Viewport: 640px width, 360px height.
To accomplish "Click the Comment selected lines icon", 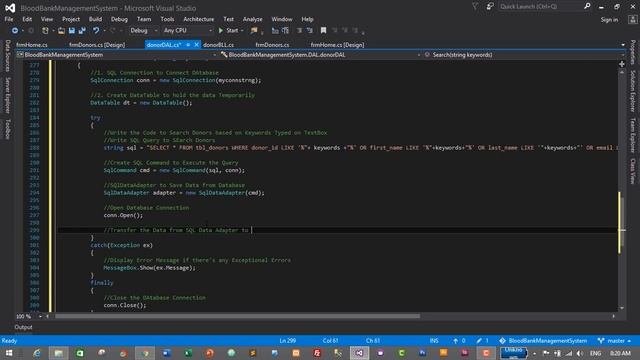I will click(x=275, y=31).
